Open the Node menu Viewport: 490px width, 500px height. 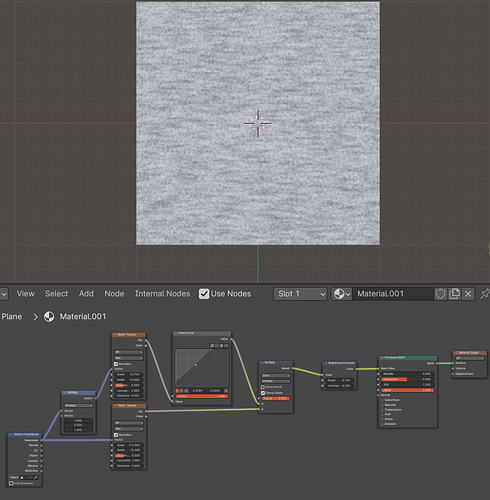(x=114, y=294)
